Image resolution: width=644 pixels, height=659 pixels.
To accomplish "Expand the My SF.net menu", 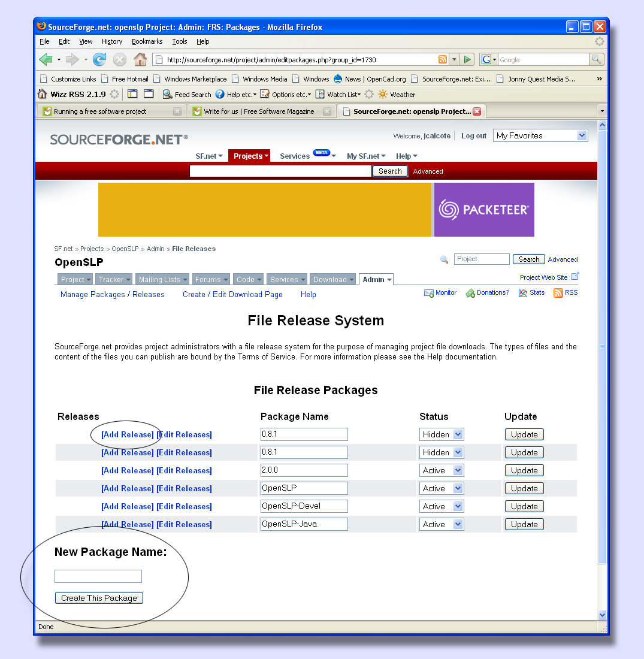I will pyautogui.click(x=365, y=156).
